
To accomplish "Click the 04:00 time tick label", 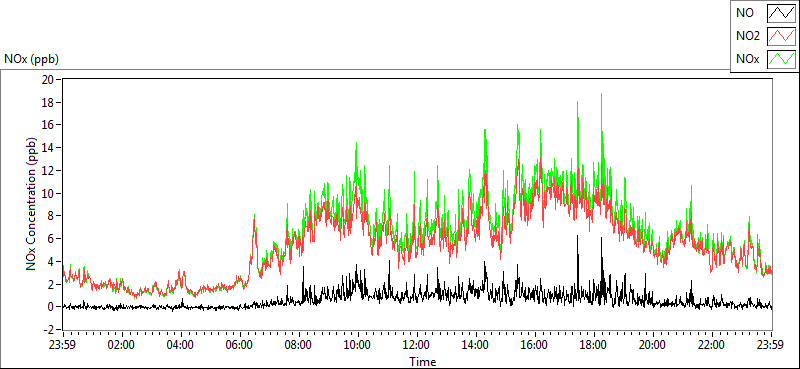I will pyautogui.click(x=180, y=344).
